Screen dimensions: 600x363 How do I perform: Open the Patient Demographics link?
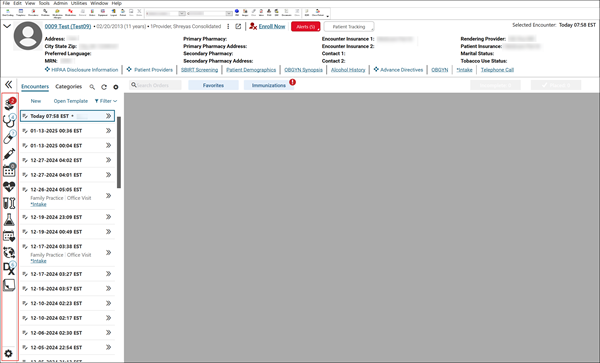click(x=251, y=70)
